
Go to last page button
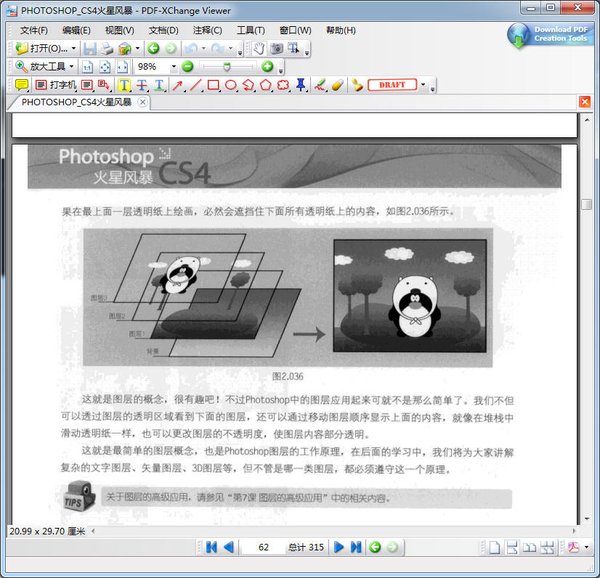click(356, 547)
